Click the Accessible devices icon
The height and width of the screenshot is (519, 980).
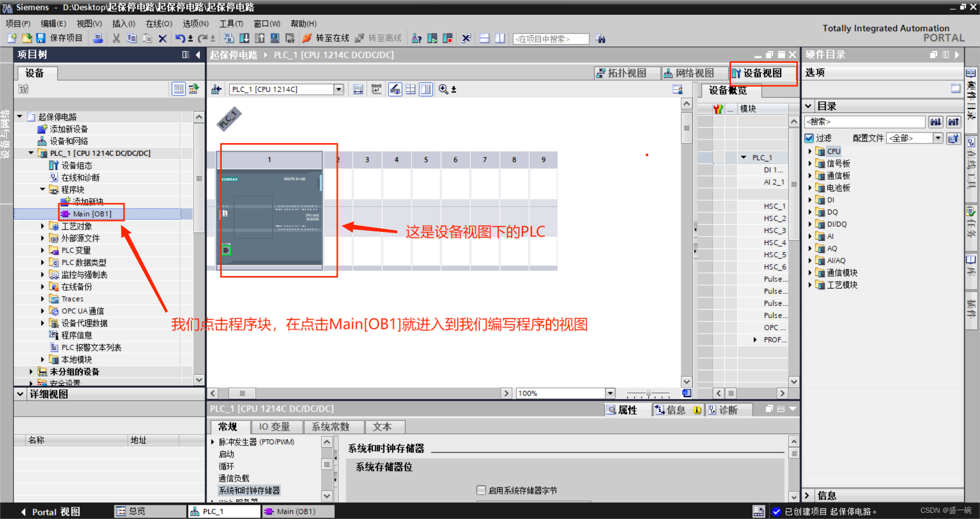[x=417, y=38]
